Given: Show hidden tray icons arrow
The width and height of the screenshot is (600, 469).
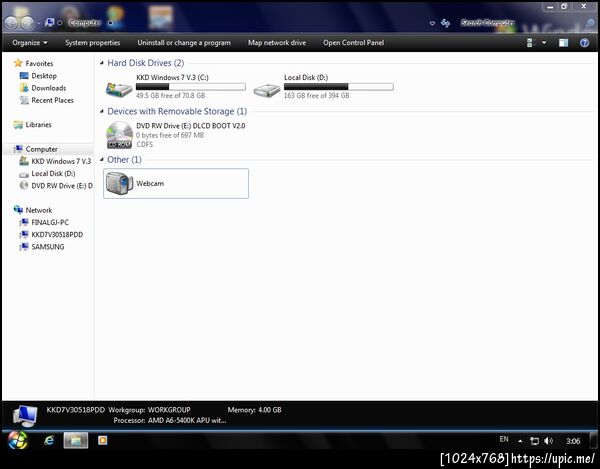Looking at the screenshot, I should point(520,441).
